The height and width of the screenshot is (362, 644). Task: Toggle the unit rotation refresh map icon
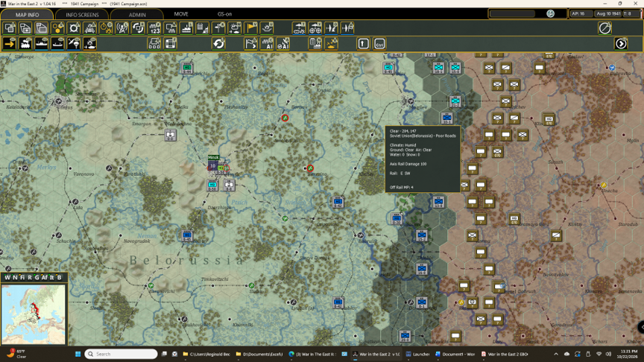138,28
